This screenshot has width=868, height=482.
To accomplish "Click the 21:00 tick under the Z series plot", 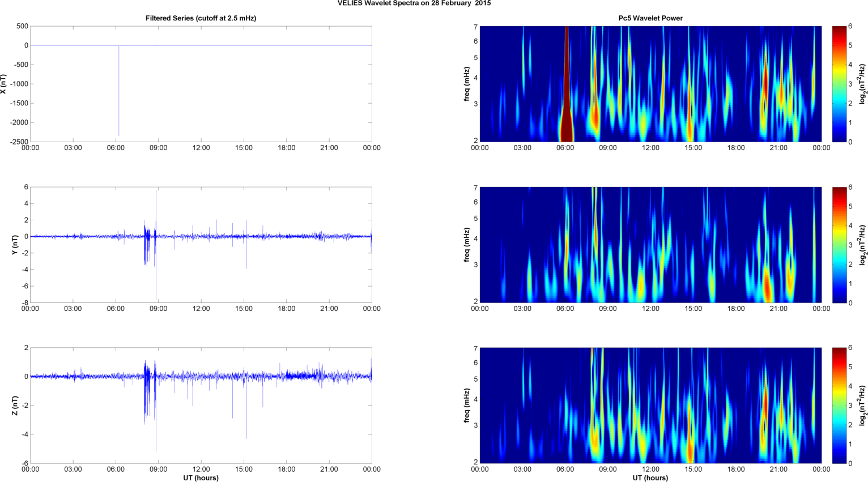I will coord(329,470).
